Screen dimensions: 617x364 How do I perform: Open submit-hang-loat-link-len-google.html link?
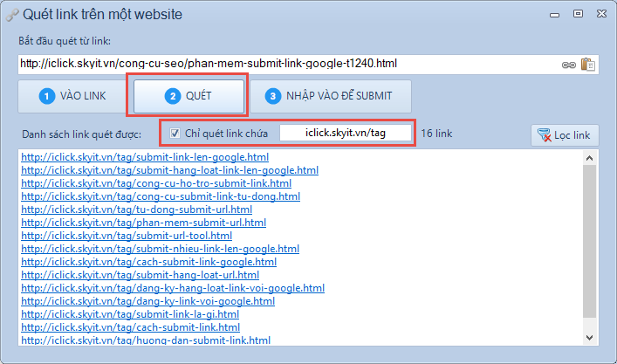tap(169, 170)
